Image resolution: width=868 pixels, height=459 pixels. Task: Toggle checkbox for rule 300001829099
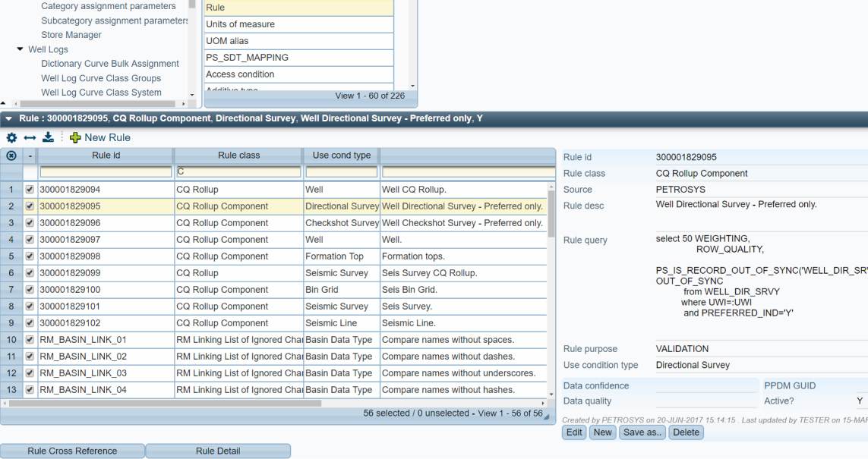(x=30, y=273)
